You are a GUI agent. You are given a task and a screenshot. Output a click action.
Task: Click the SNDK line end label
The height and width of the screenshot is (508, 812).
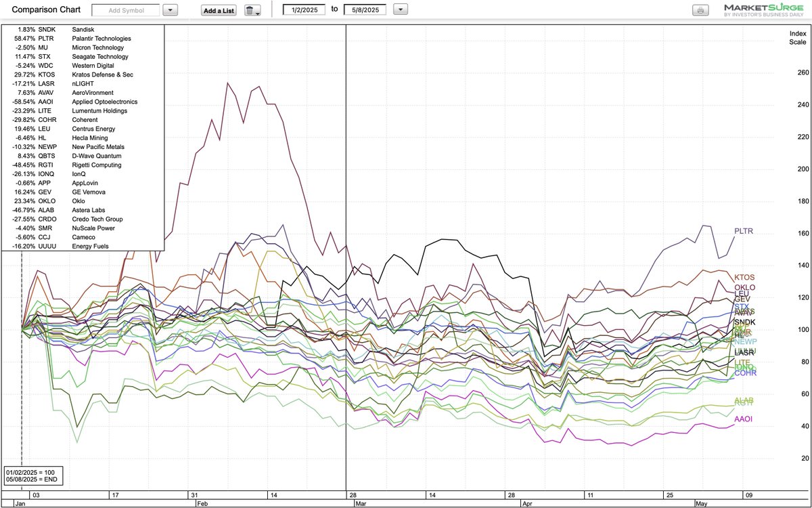pos(745,322)
